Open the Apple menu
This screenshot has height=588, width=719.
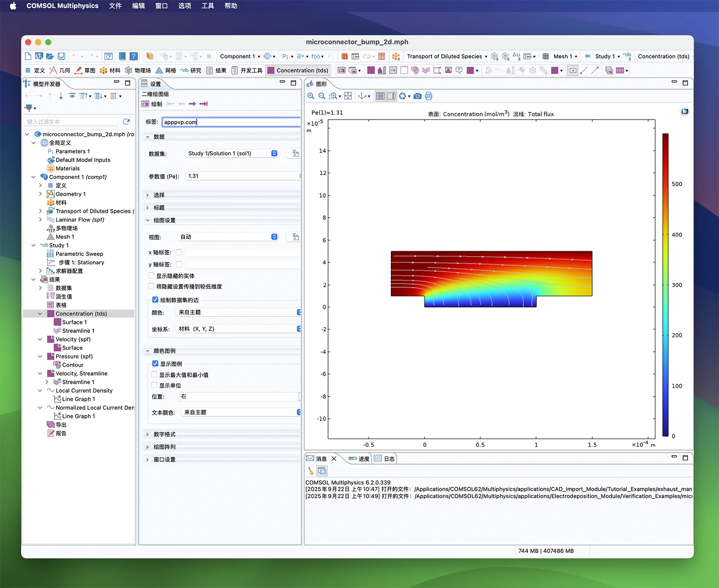[13, 6]
